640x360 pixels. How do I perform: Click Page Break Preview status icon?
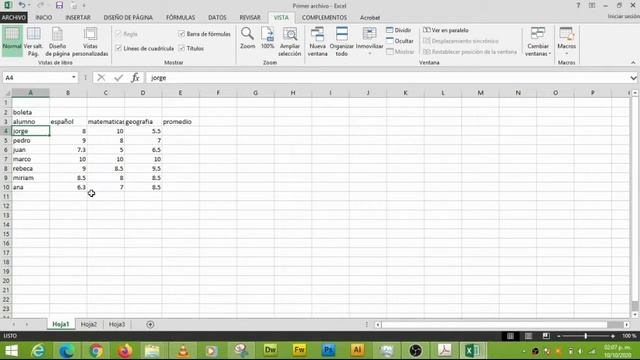(x=546, y=336)
